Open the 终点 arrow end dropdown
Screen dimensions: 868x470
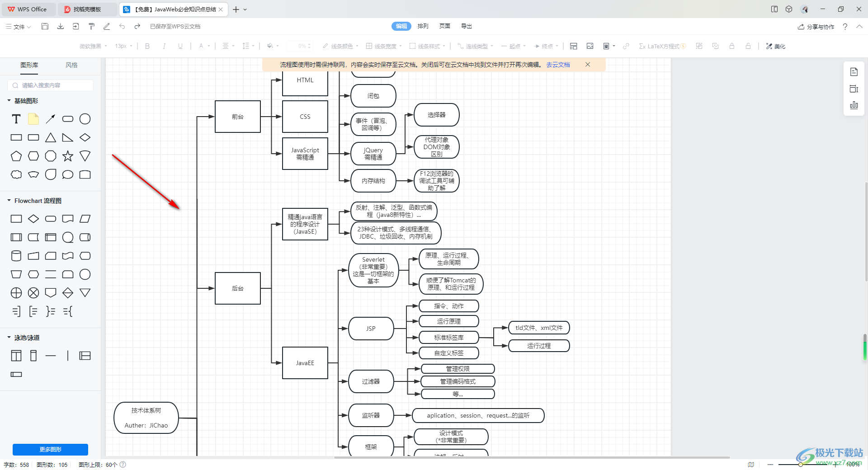[x=547, y=46]
